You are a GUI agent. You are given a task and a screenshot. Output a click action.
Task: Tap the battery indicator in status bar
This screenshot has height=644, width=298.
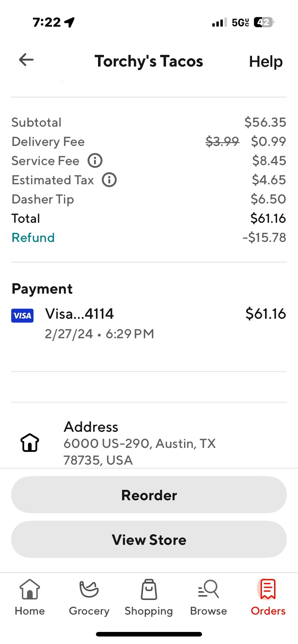coord(264,22)
